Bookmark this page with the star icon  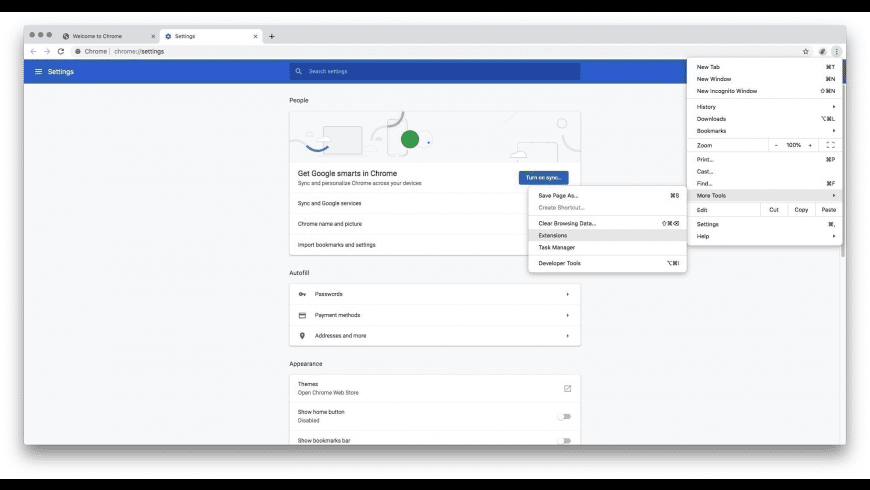point(806,52)
